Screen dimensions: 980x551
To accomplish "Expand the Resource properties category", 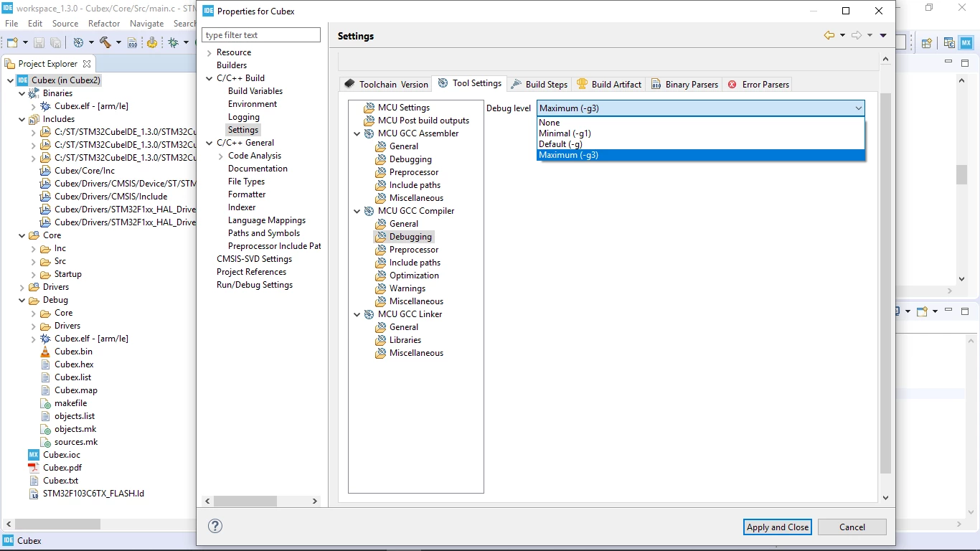I will tap(209, 52).
